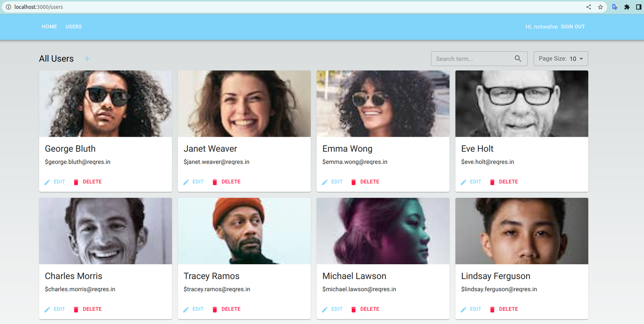
Task: Click Emma Wong's profile photo
Action: pyautogui.click(x=383, y=104)
